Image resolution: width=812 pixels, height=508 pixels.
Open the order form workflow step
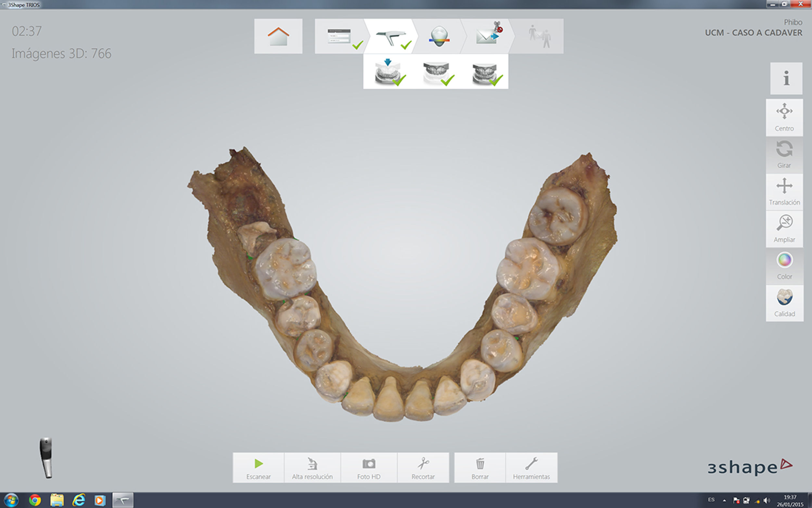click(x=339, y=36)
